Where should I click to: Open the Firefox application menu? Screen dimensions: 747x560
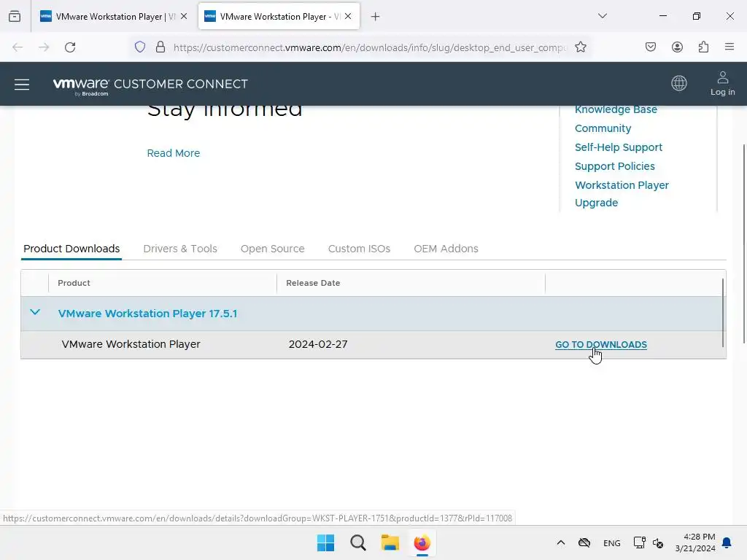pos(729,47)
